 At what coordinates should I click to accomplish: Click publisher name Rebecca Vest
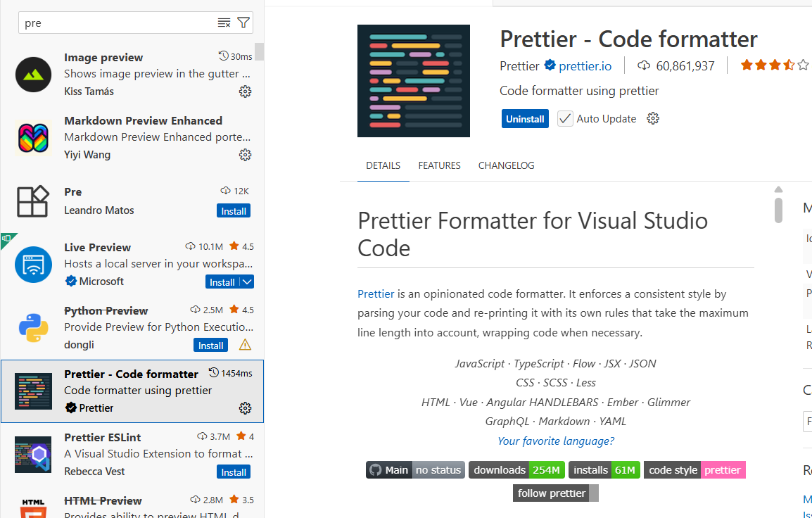click(94, 472)
